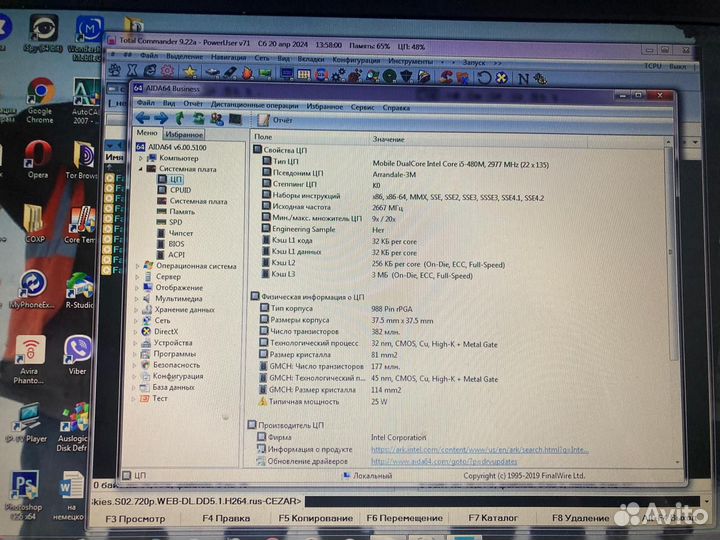
Task: Open the AIDA64 remote users icon
Action: pyautogui.click(x=216, y=119)
